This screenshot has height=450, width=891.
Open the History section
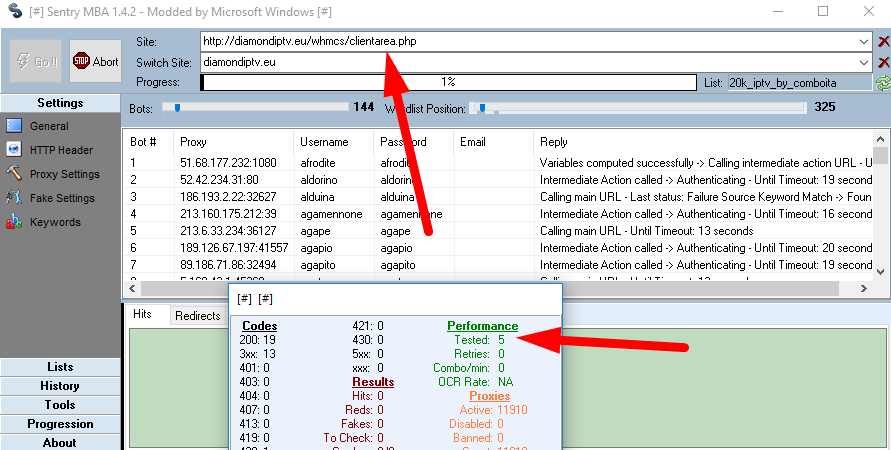pyautogui.click(x=60, y=386)
